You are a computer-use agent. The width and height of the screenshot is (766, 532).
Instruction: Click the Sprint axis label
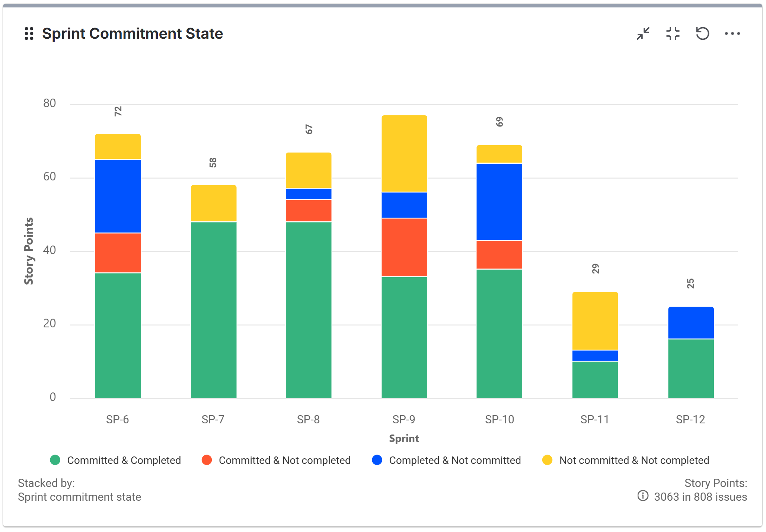coord(404,439)
